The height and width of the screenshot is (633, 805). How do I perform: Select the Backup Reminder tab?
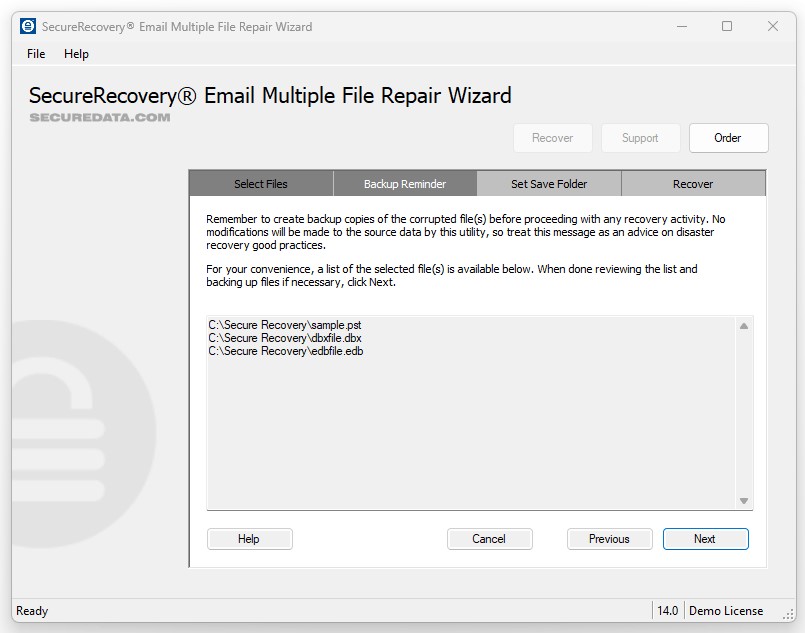pos(405,184)
